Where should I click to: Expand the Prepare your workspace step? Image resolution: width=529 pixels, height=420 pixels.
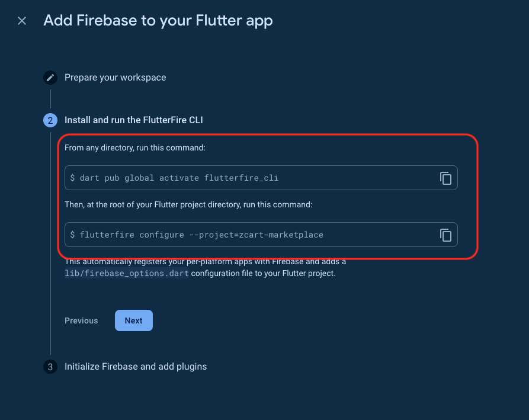pos(115,78)
